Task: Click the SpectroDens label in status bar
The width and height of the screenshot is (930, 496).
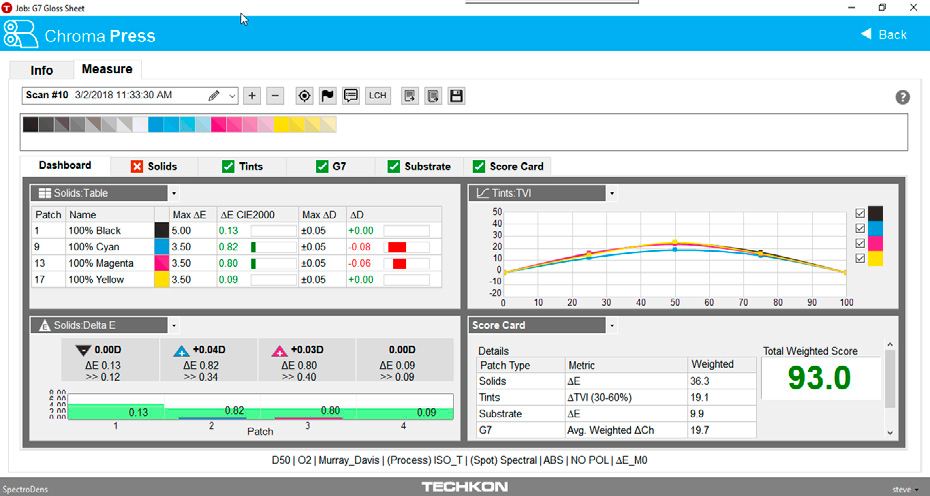Action: click(x=26, y=489)
